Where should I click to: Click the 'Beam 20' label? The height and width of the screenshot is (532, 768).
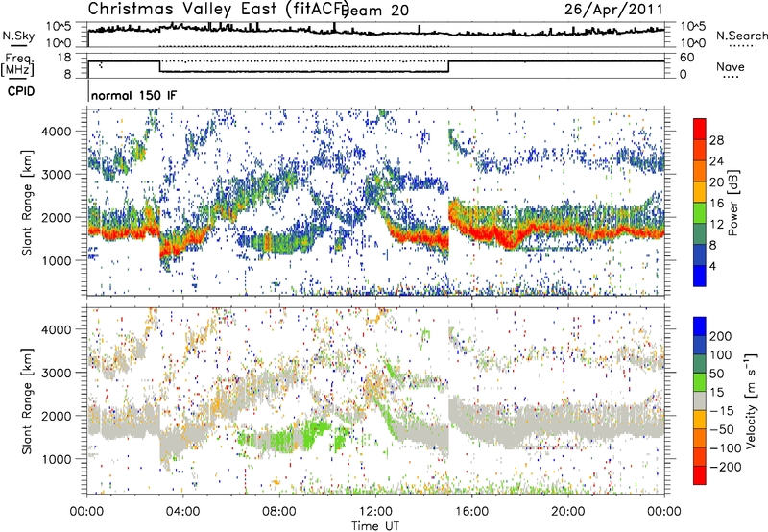coord(375,11)
